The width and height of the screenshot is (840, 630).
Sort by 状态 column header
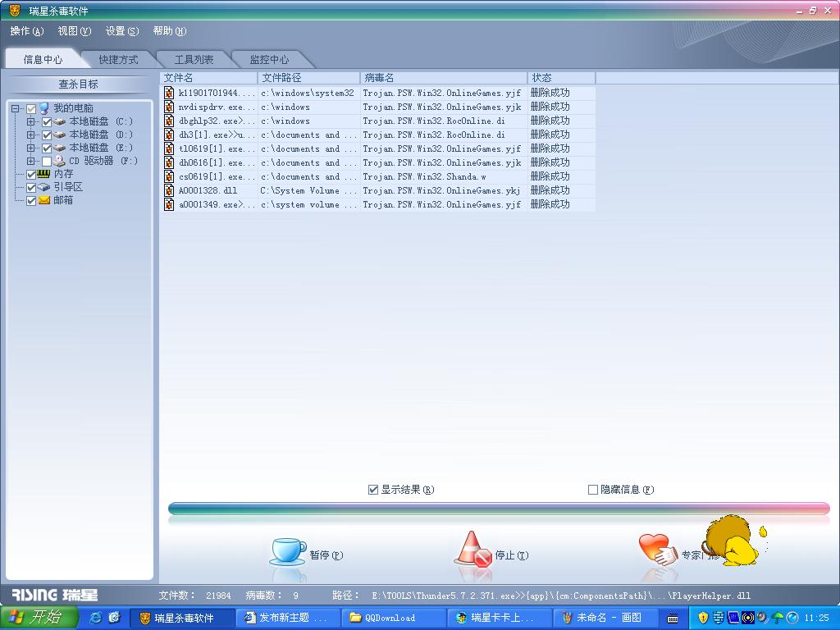pyautogui.click(x=561, y=78)
